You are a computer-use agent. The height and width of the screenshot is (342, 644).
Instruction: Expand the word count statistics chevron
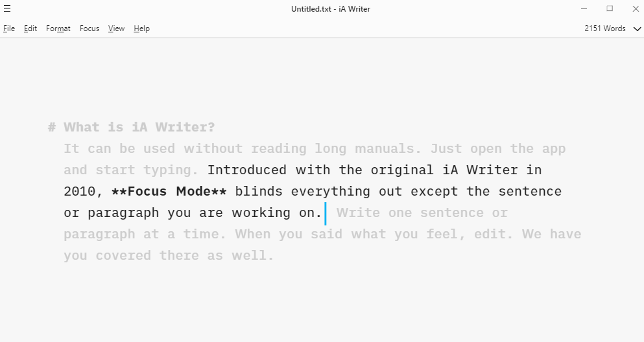637,28
